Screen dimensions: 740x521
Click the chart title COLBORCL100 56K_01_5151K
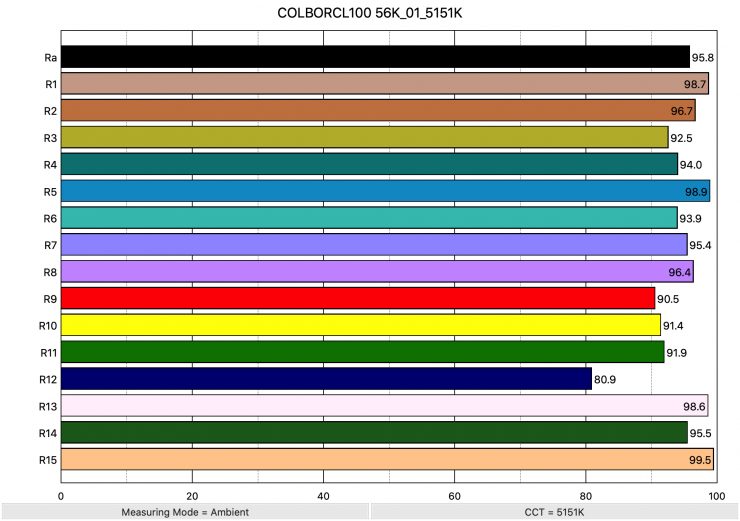(x=370, y=17)
